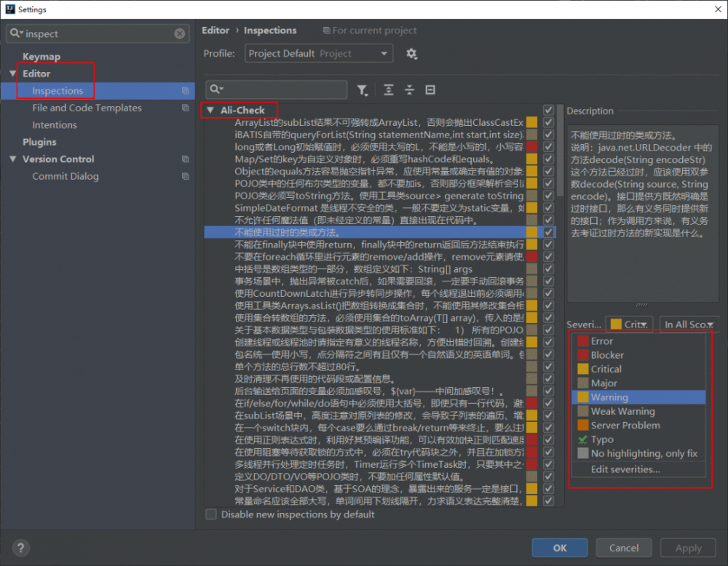Open the help icon at bottom left
The image size is (728, 566).
click(20, 547)
